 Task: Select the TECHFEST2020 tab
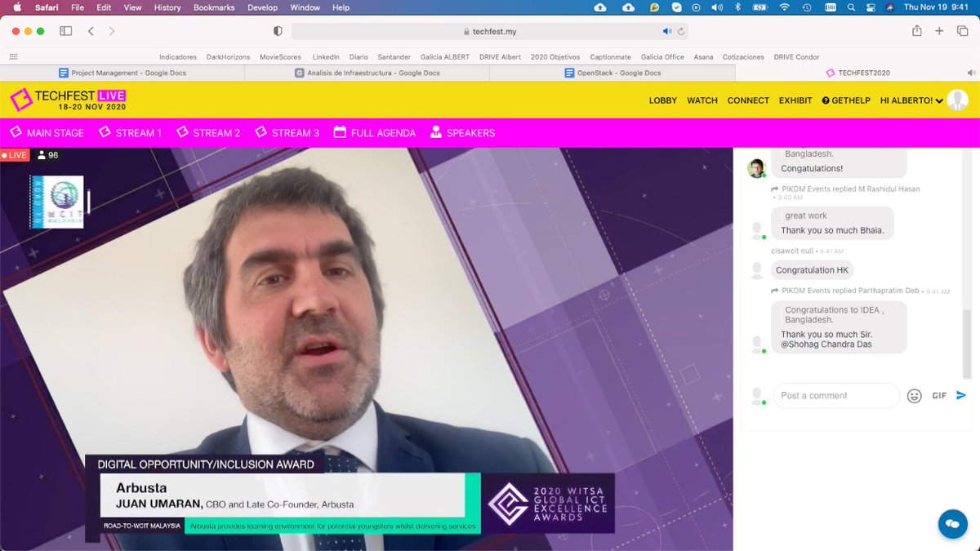[x=857, y=73]
